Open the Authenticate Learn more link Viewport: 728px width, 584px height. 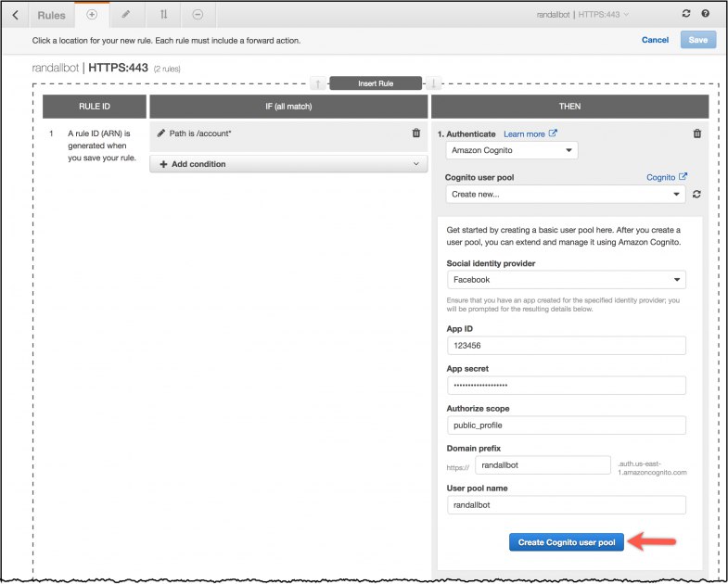(530, 134)
